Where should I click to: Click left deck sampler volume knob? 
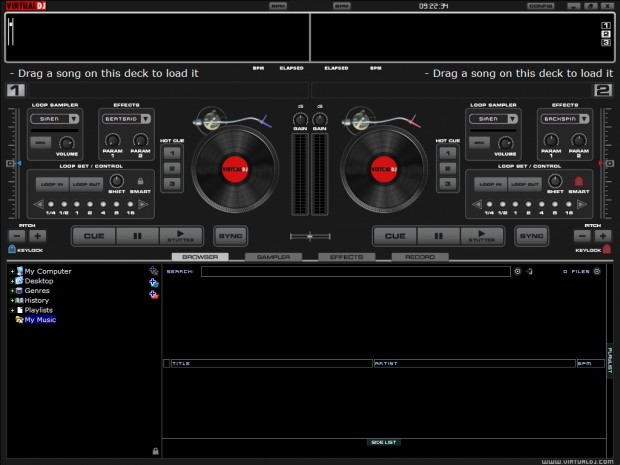click(x=66, y=143)
